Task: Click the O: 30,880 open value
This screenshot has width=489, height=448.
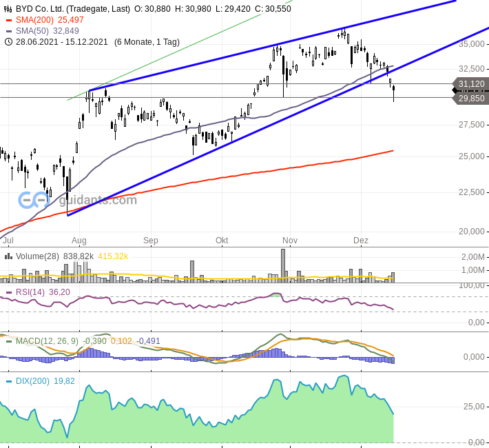Action: point(152,9)
